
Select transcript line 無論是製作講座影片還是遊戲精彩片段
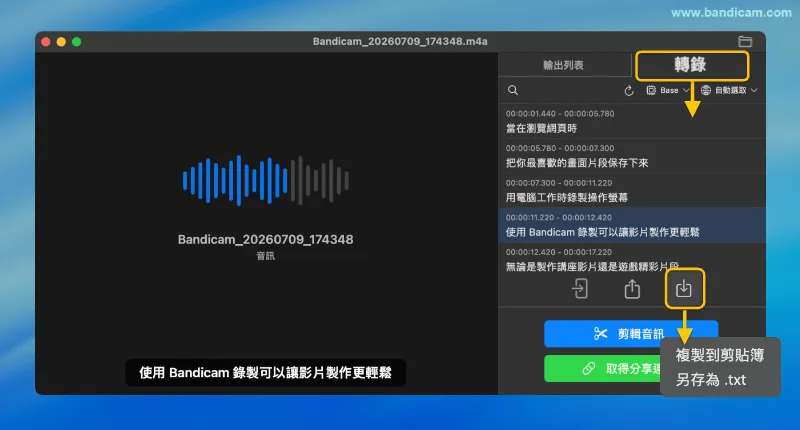coord(592,266)
